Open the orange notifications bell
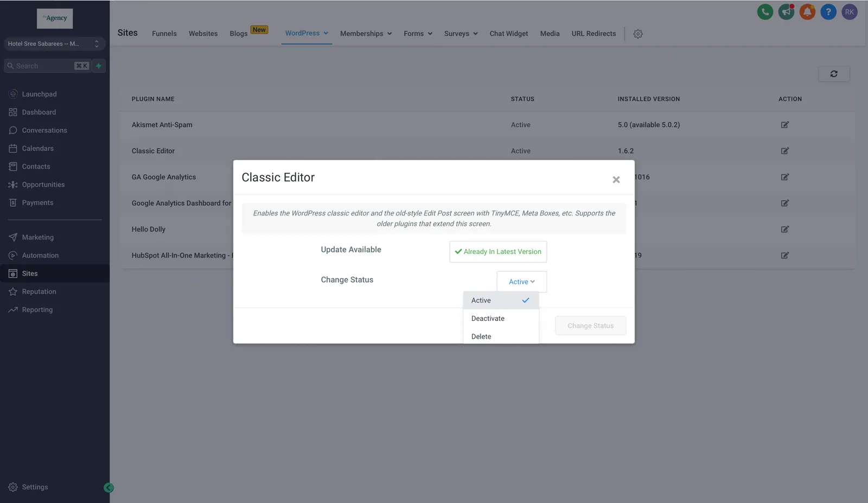The height and width of the screenshot is (503, 868). click(x=807, y=12)
